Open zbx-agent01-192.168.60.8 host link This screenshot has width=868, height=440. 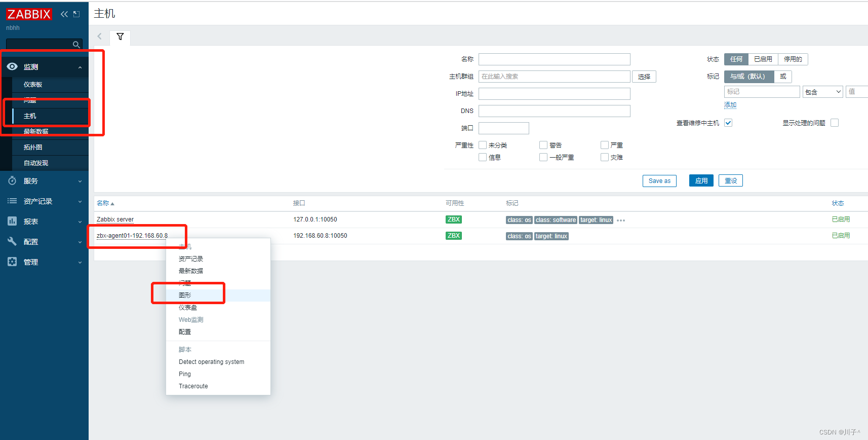point(132,236)
